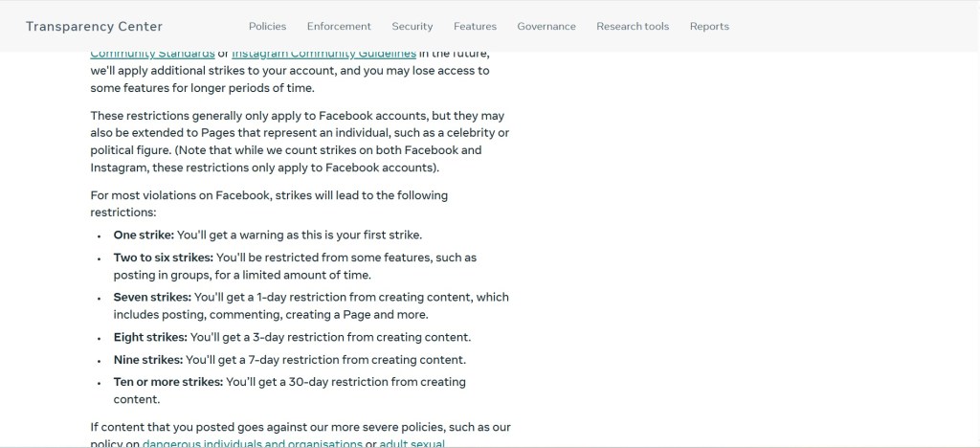
Task: Click the 'One strike:' bold text
Action: click(144, 235)
